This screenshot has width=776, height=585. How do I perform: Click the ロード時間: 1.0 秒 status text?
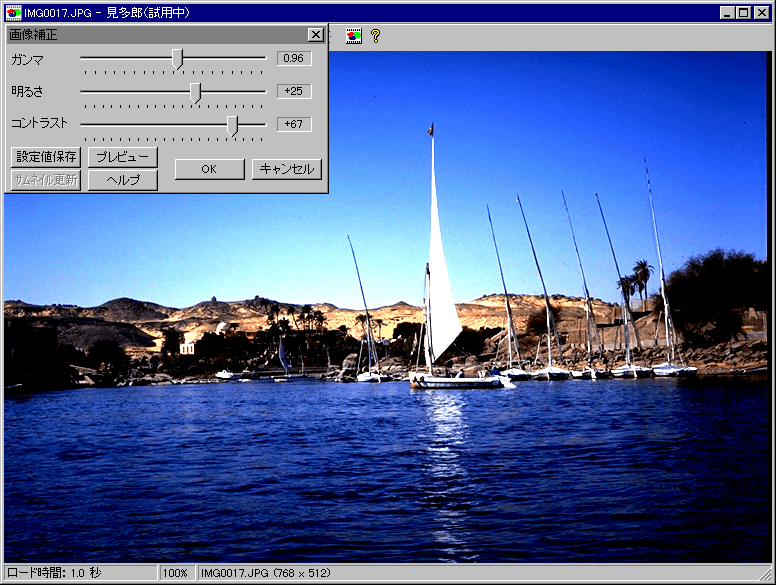pyautogui.click(x=54, y=573)
